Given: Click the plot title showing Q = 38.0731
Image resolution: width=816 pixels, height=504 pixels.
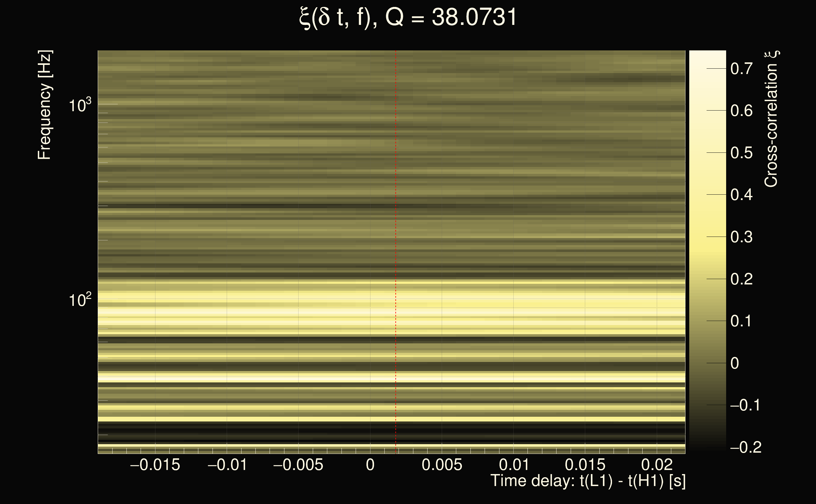Looking at the screenshot, I should point(408,17).
